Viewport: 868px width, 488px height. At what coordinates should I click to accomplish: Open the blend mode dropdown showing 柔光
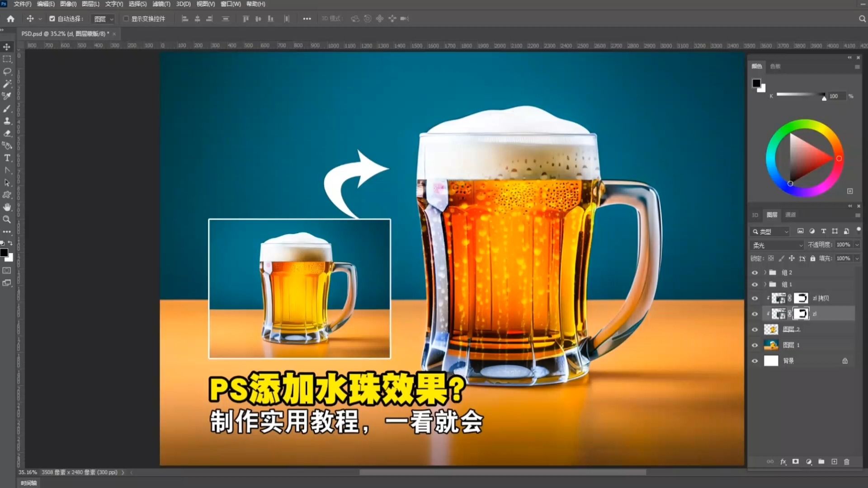[x=777, y=244]
